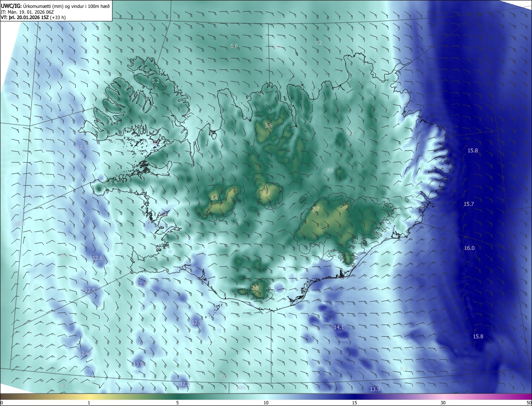Click the 'UWC/IG: Úrkomumætti (mm)' title line
The height and width of the screenshot is (406, 532).
(55, 6)
